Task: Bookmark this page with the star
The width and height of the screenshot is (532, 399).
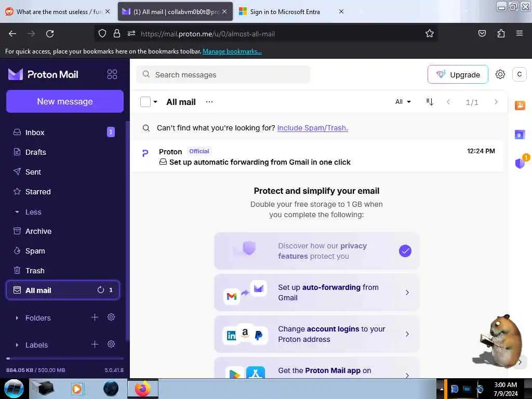Action: point(430,34)
